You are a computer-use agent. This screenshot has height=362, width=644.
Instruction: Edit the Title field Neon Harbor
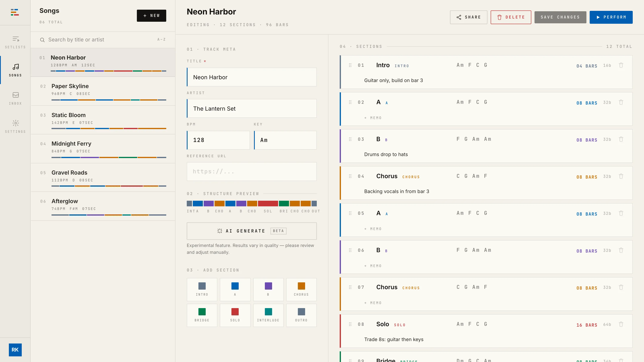pyautogui.click(x=252, y=77)
